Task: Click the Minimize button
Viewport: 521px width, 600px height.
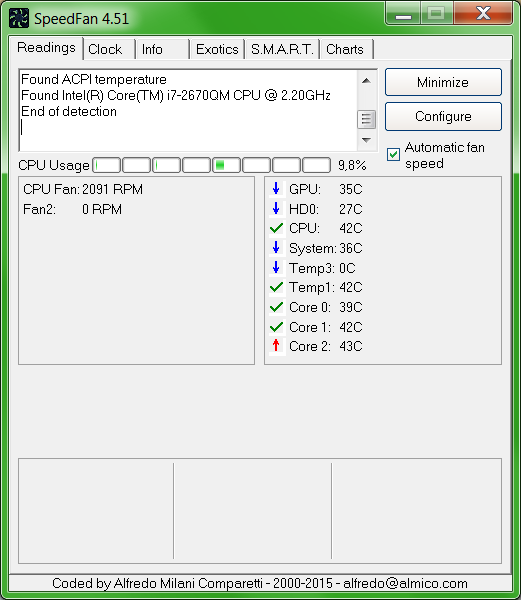Action: [x=443, y=82]
